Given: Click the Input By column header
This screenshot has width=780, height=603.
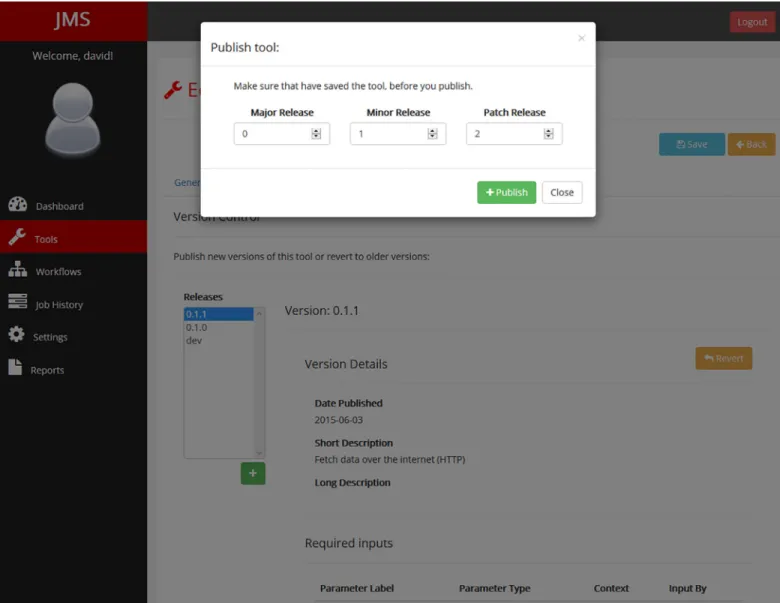Looking at the screenshot, I should tap(687, 588).
